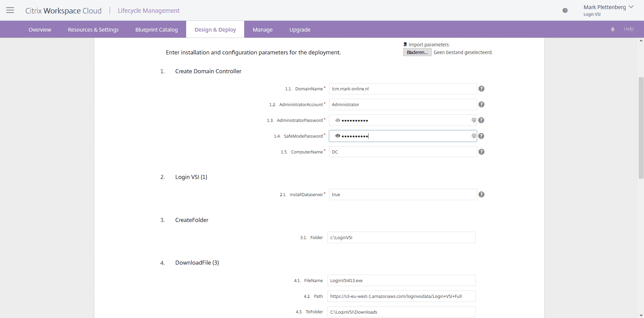Click the password manager icon in SafeModePassword
This screenshot has height=318, width=644.
pyautogui.click(x=474, y=136)
